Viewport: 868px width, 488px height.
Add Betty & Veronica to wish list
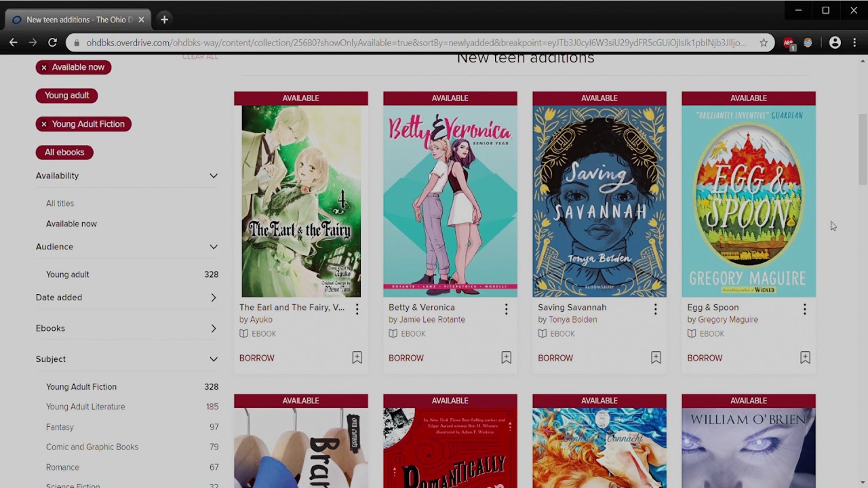(506, 358)
